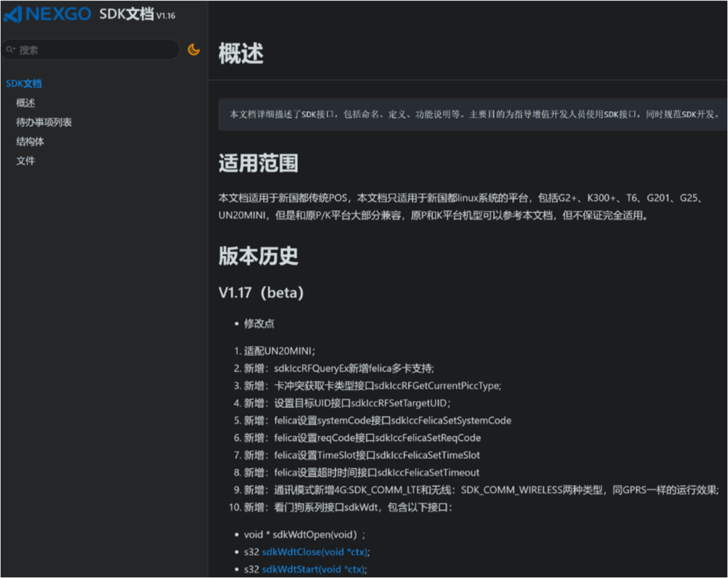The height and width of the screenshot is (578, 728).
Task: Open the 概述 sidebar page
Action: coord(26,103)
